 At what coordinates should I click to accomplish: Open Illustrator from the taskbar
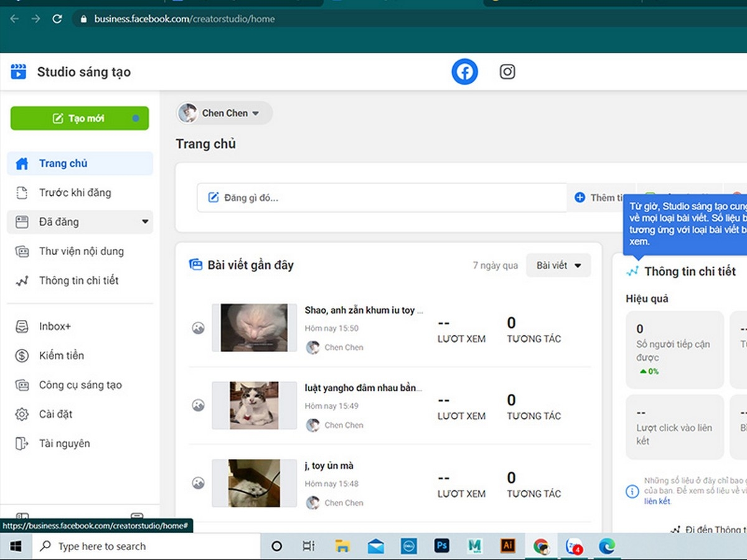point(508,546)
